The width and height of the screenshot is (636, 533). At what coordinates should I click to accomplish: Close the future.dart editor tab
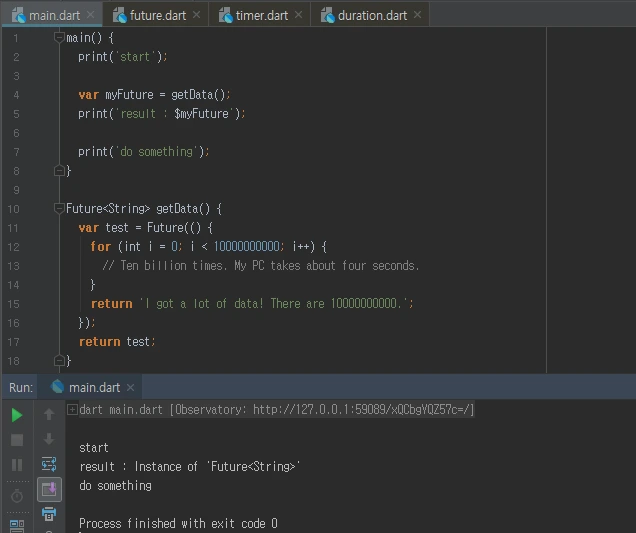pyautogui.click(x=196, y=15)
